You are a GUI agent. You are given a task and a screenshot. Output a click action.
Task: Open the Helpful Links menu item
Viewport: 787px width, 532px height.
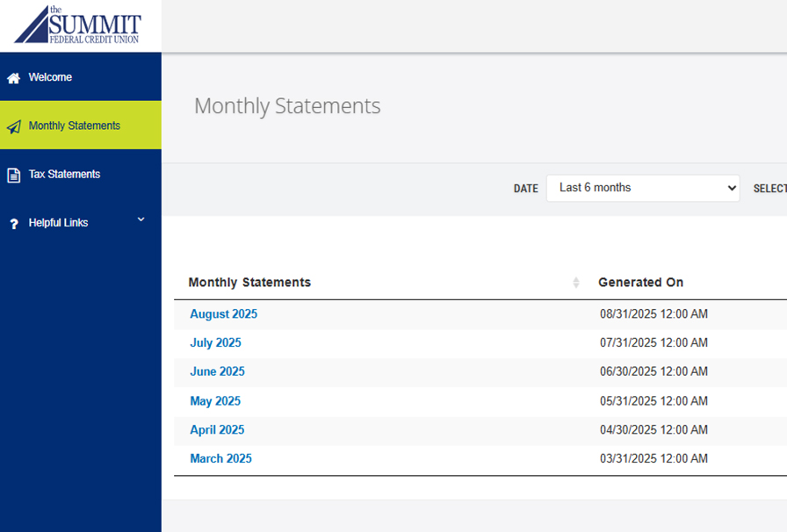[x=58, y=223]
